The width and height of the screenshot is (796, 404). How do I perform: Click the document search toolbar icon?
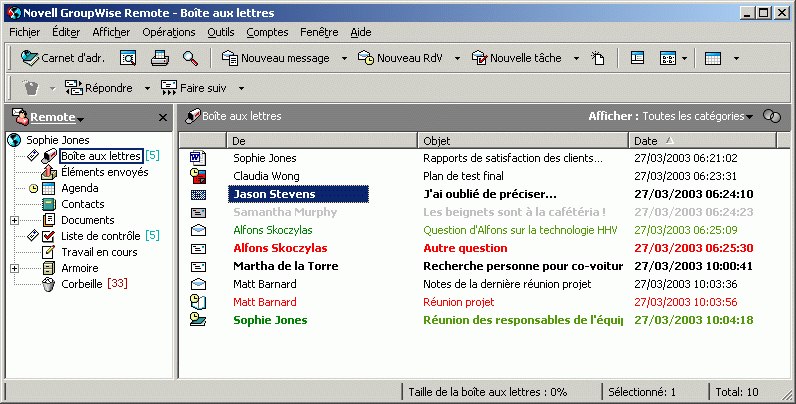128,58
